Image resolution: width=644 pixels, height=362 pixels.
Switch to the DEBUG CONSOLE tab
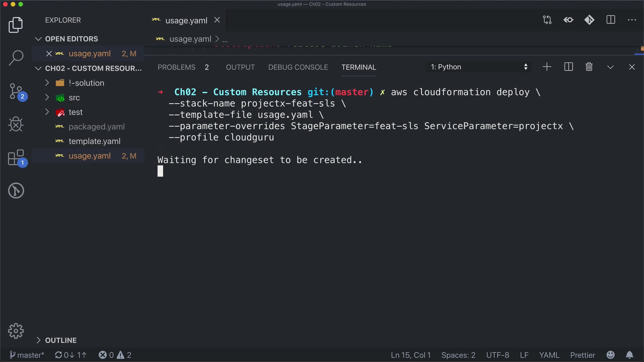click(298, 67)
